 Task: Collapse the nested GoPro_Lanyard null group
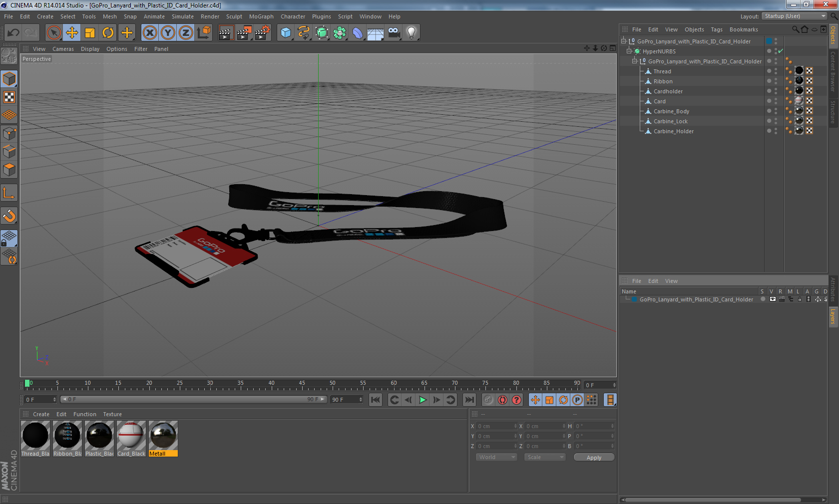pos(635,61)
